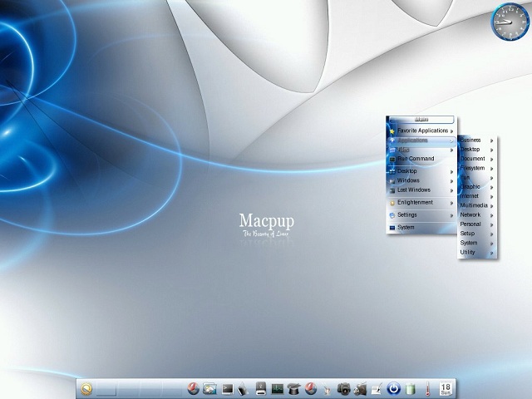
Task: Open the Personal applications category
Action: click(476, 224)
